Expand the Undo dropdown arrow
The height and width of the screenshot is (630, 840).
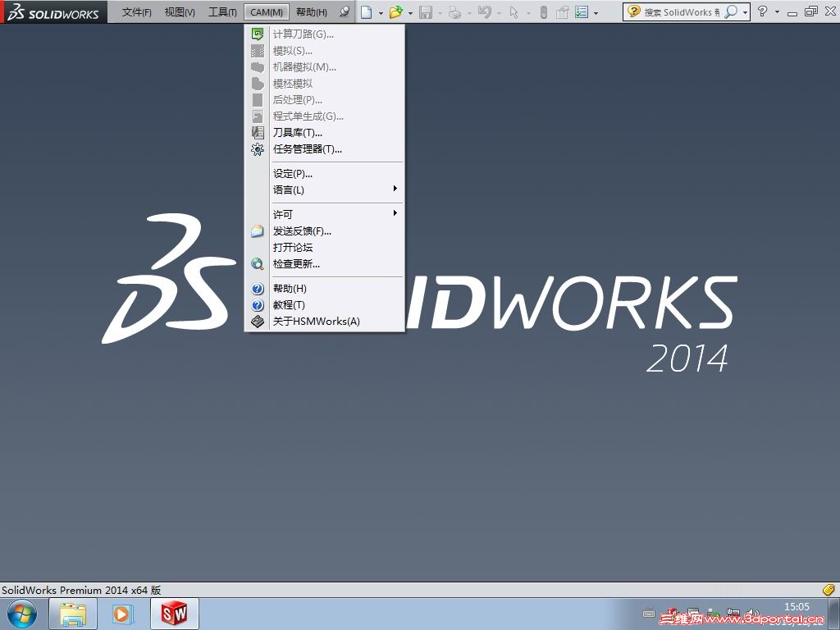point(499,13)
